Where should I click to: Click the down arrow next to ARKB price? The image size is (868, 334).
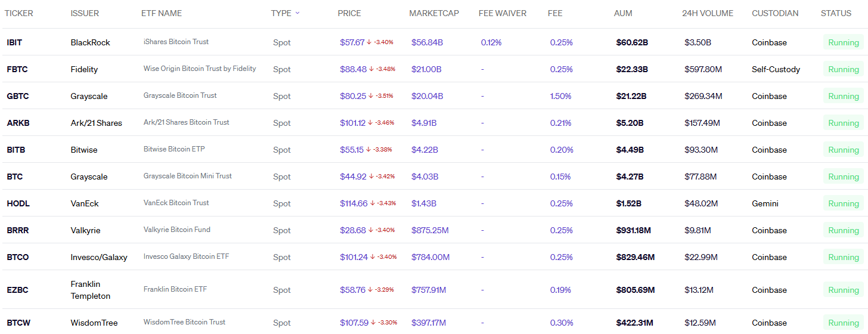[371, 123]
